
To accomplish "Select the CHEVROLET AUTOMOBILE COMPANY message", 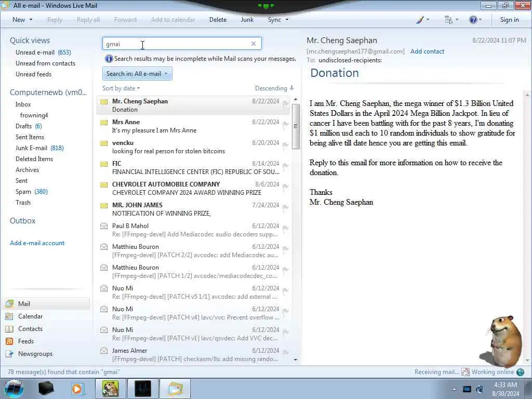I will point(193,188).
